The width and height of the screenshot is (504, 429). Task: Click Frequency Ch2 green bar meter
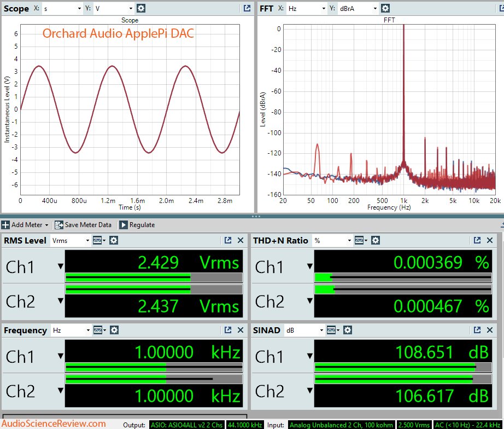tap(154, 379)
